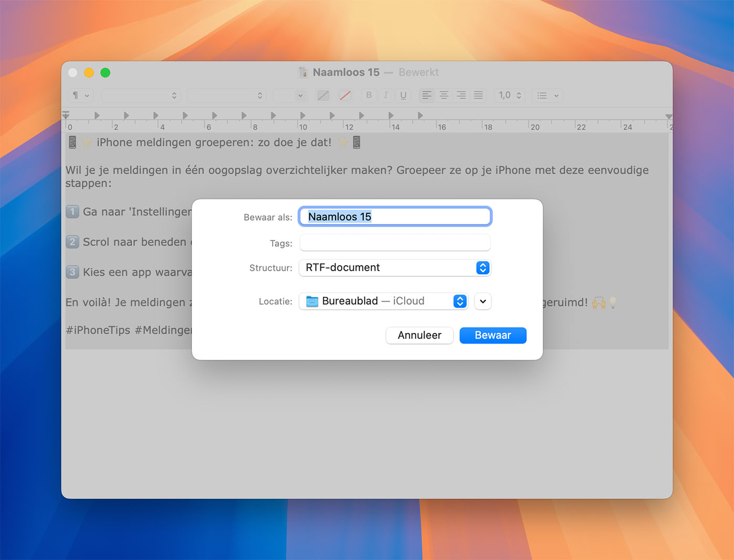Open the Structuur RTF-document dropdown
The width and height of the screenshot is (734, 560).
395,268
